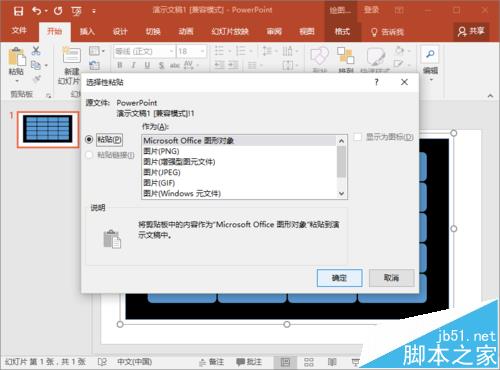
Task: Click the Increase indent icon
Action: (233, 65)
